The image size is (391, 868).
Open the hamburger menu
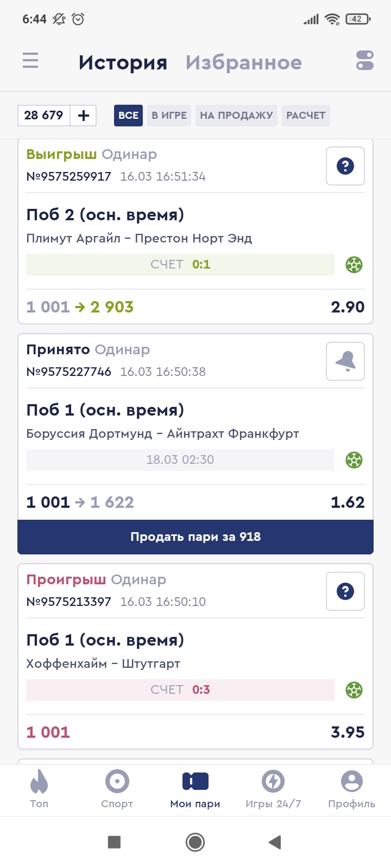pyautogui.click(x=30, y=60)
